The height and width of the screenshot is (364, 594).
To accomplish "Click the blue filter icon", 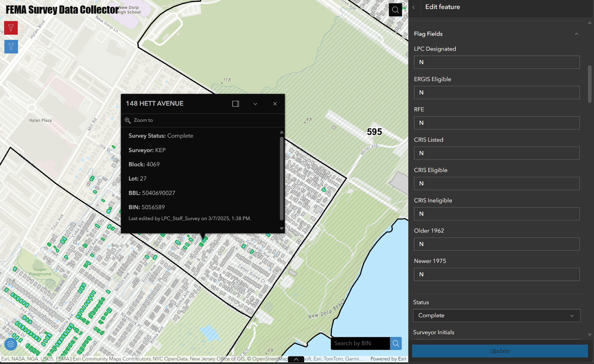I will click(x=11, y=47).
